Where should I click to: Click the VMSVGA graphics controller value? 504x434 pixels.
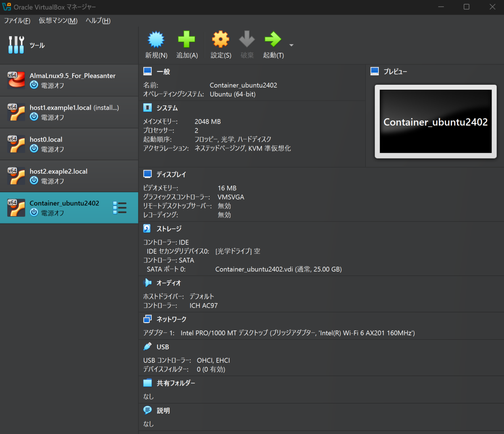click(x=231, y=197)
